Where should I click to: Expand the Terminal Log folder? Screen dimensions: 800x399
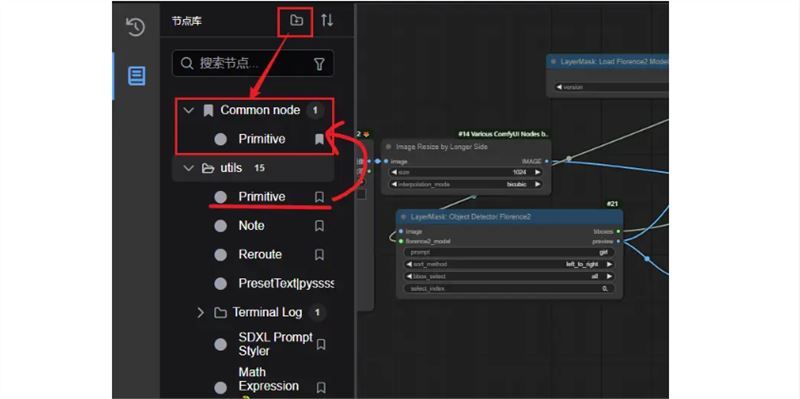pyautogui.click(x=201, y=312)
